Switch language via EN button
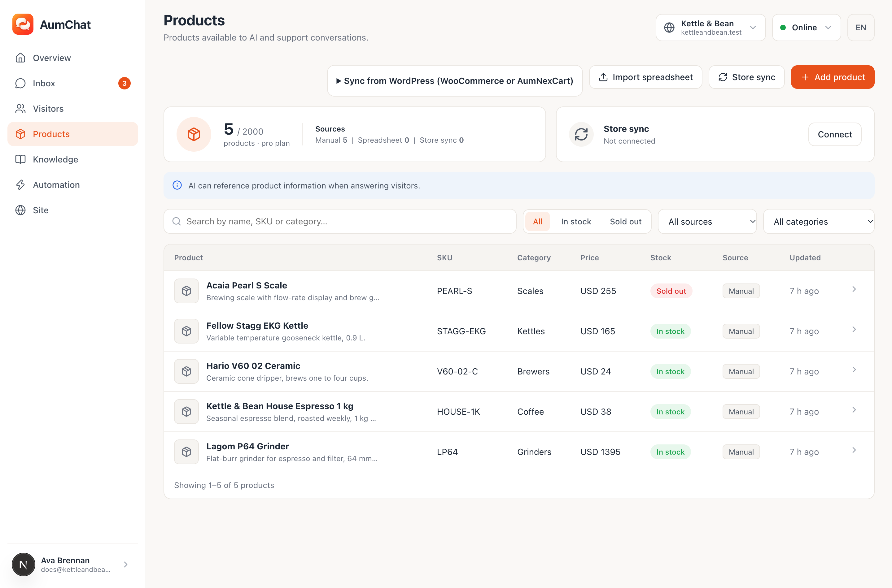Screen dimensions: 892x588 [x=860, y=27]
